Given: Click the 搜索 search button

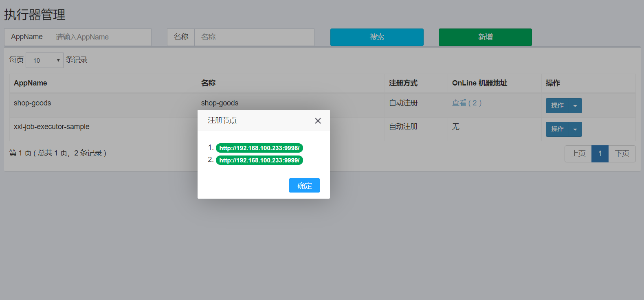Looking at the screenshot, I should tap(377, 37).
